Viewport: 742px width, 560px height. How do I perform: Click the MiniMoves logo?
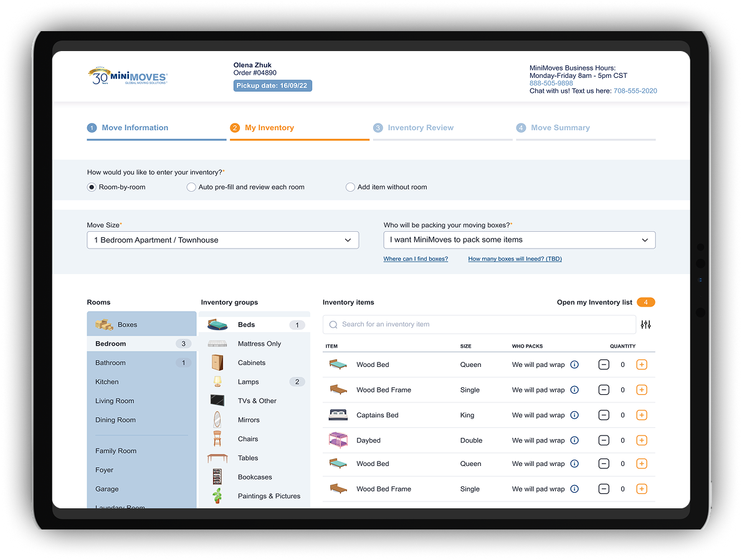tap(128, 76)
